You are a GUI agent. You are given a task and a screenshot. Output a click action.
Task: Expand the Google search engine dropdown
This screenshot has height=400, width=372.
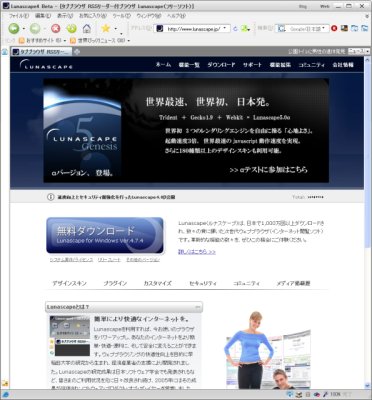[x=323, y=29]
